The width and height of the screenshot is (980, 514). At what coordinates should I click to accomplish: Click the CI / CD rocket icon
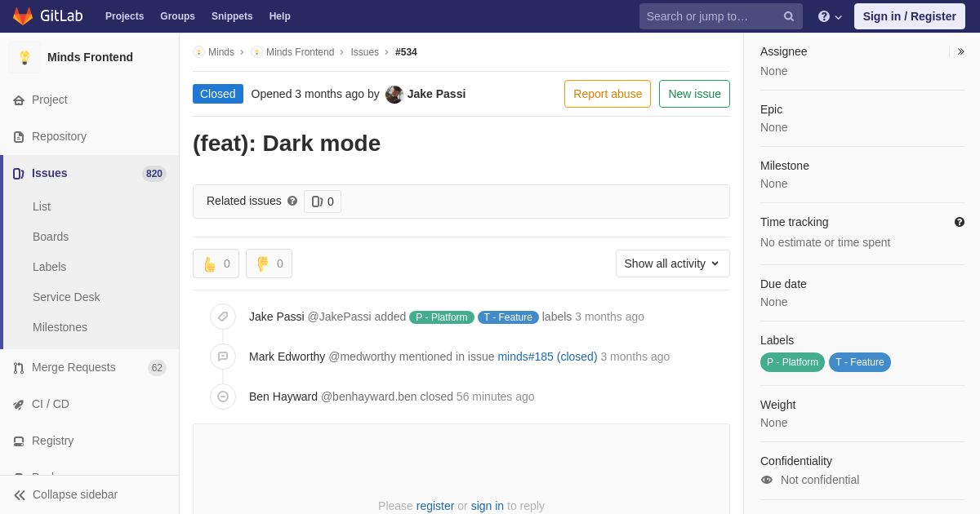coord(19,405)
